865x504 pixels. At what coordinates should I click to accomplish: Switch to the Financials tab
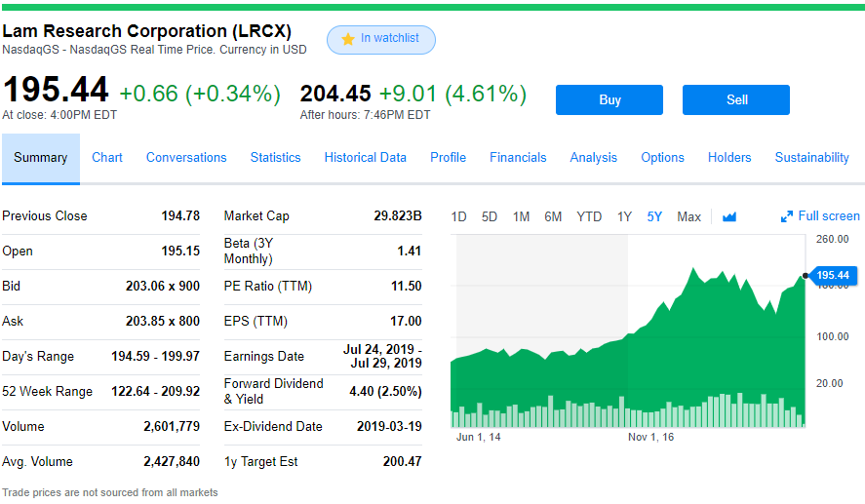518,157
